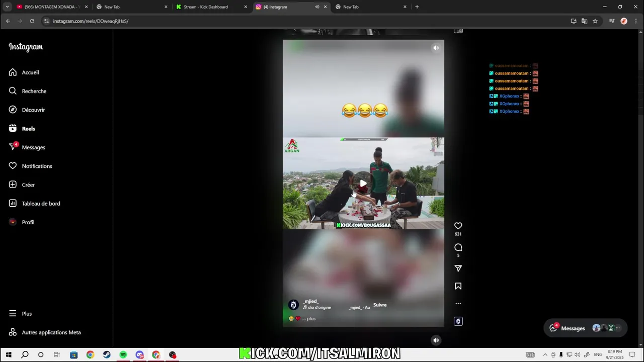Follow _mjied_ with Suivre button
Image resolution: width=644 pixels, height=362 pixels.
(380, 305)
